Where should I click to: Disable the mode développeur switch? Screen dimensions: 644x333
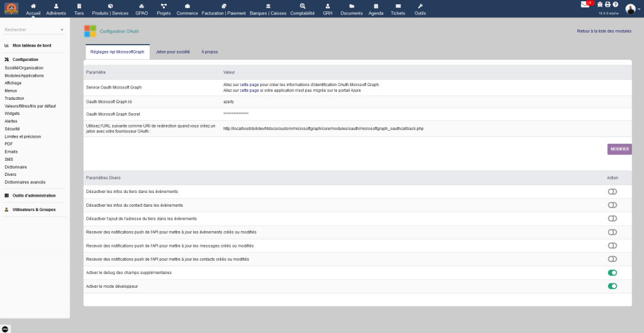click(x=613, y=287)
